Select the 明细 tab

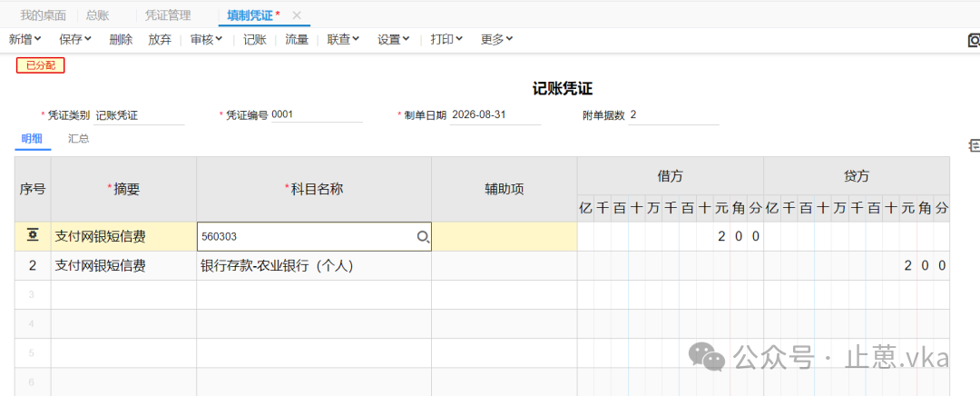tap(32, 139)
